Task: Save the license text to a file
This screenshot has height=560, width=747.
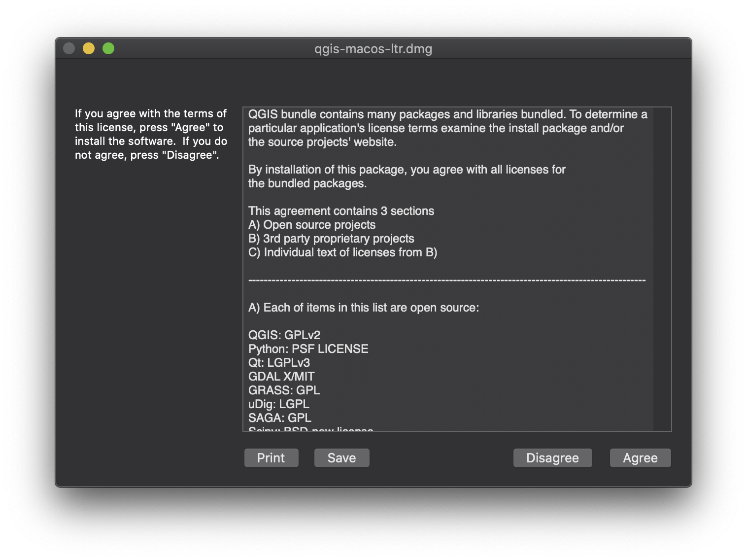Action: [341, 458]
